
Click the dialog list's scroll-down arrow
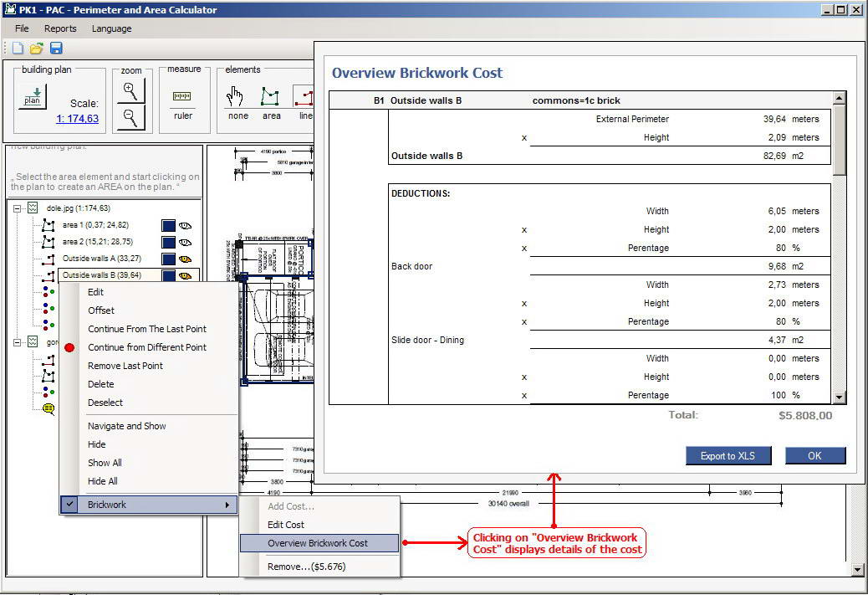click(840, 397)
